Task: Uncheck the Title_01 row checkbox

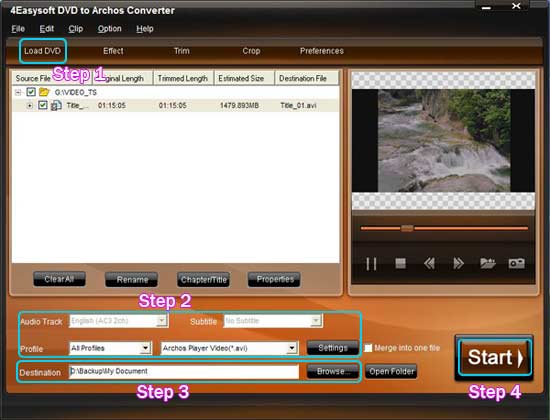Action: click(x=42, y=105)
